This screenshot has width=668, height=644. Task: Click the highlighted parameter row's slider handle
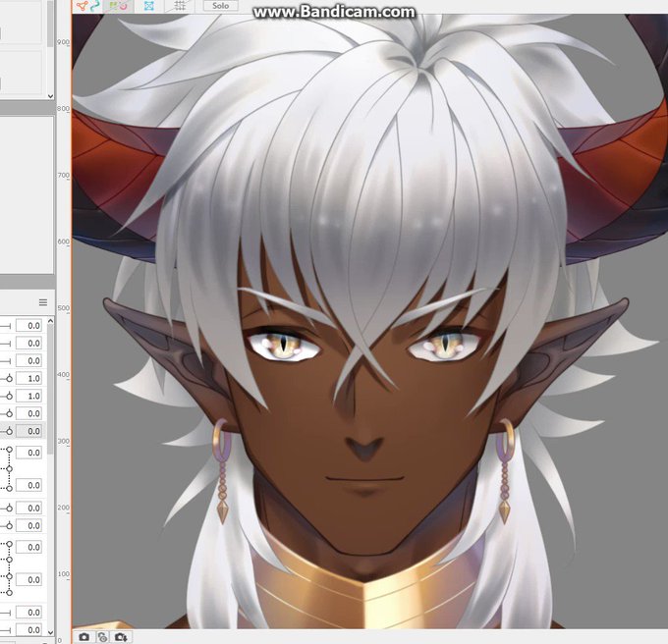click(x=10, y=431)
